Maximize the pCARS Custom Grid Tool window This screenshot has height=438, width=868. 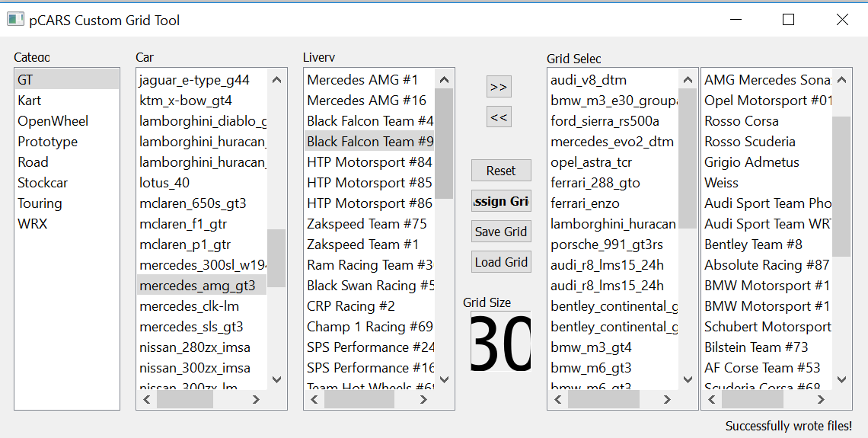tap(788, 20)
